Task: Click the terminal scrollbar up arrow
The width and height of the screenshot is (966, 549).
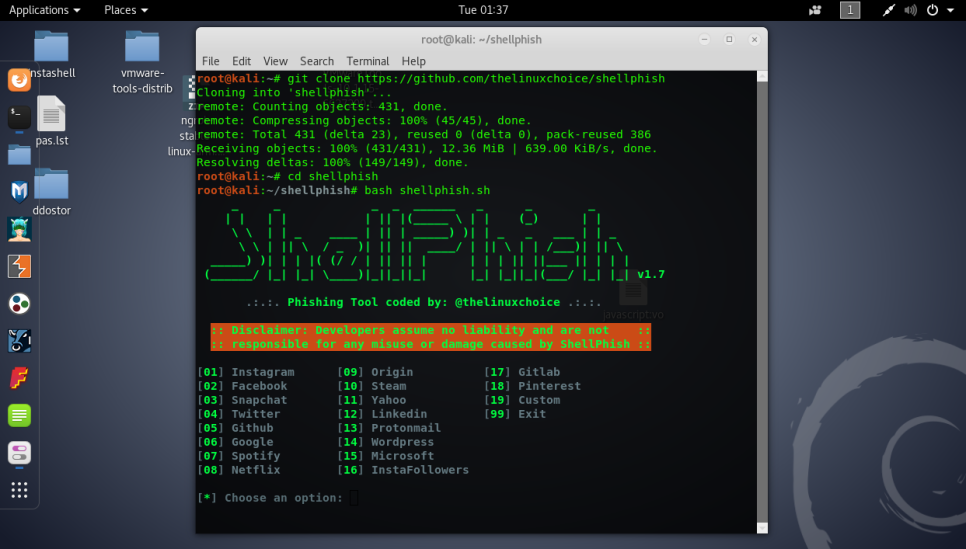Action: tap(762, 76)
